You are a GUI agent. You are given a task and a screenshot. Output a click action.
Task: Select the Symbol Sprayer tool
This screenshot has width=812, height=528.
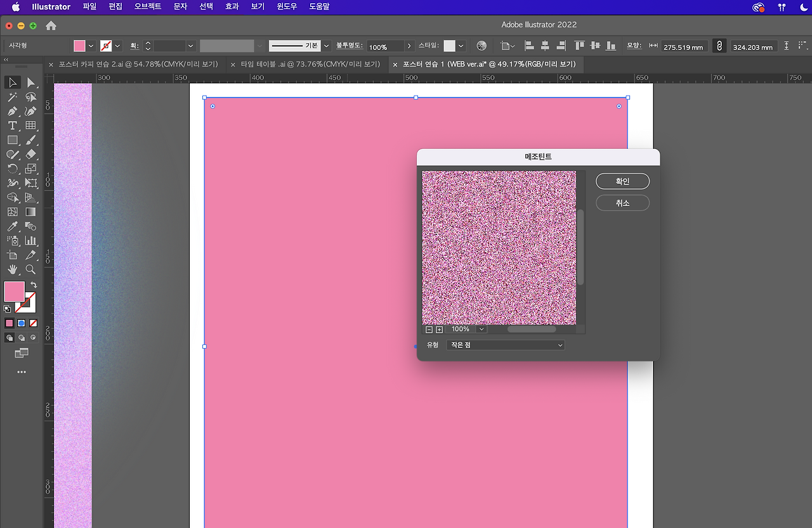pyautogui.click(x=12, y=241)
